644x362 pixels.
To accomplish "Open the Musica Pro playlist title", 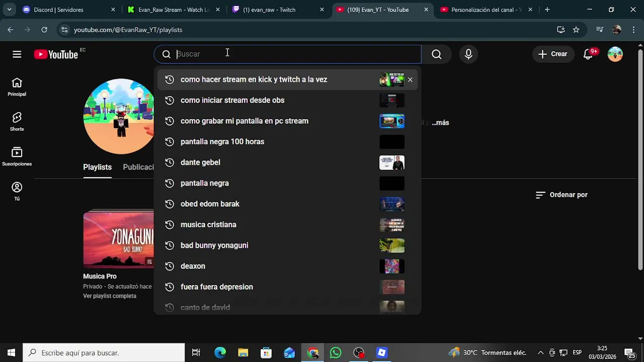I will coord(100,276).
